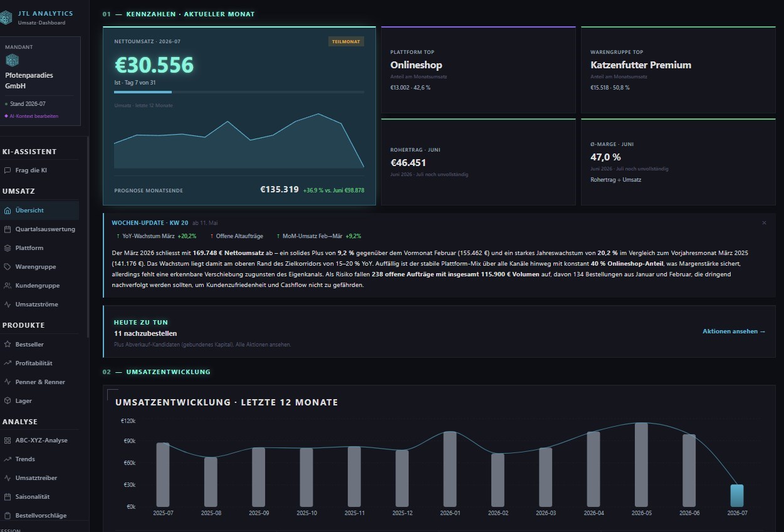Click the 2025-08 chart bar
The height and width of the screenshot is (532, 784).
point(211,482)
